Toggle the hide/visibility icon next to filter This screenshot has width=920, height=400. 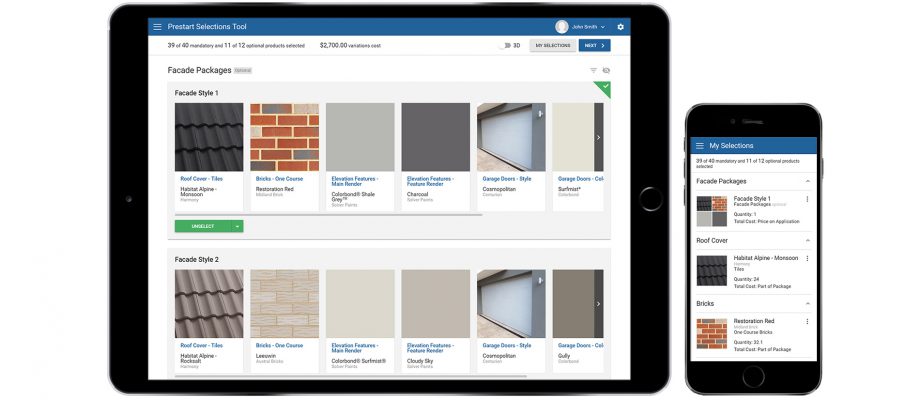point(606,71)
